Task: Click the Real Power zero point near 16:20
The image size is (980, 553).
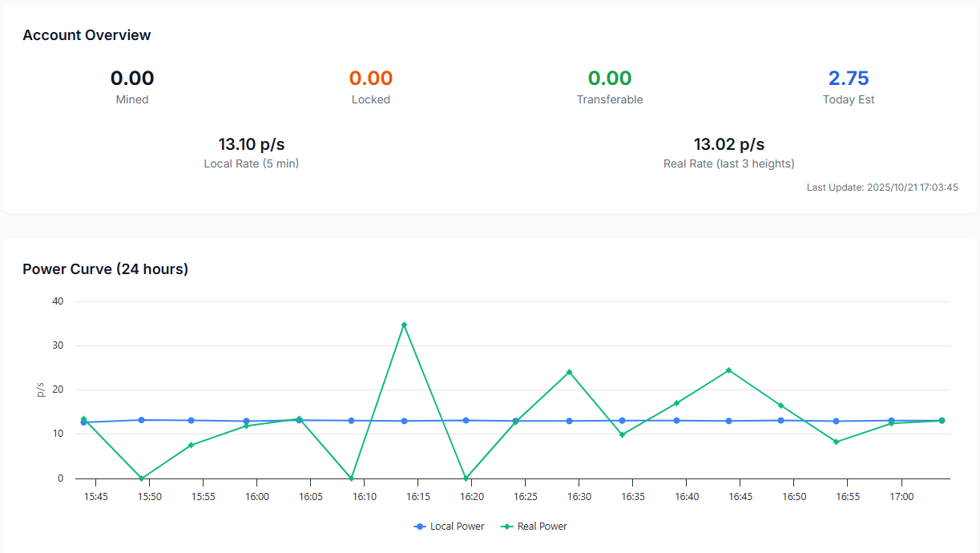Action: tap(466, 478)
